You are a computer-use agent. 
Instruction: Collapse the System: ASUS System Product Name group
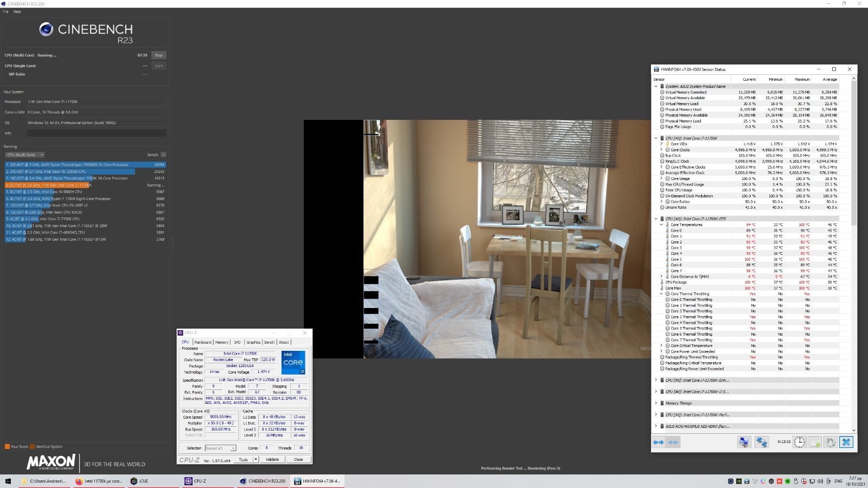(x=656, y=86)
